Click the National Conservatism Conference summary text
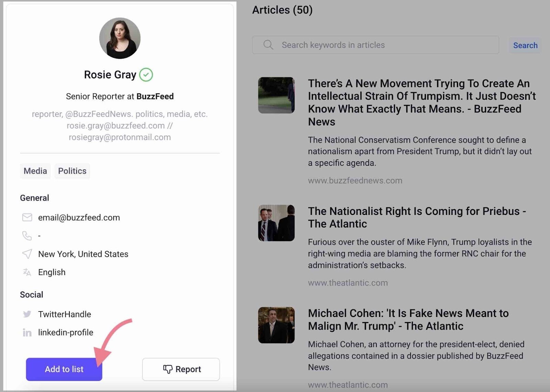 coord(420,151)
